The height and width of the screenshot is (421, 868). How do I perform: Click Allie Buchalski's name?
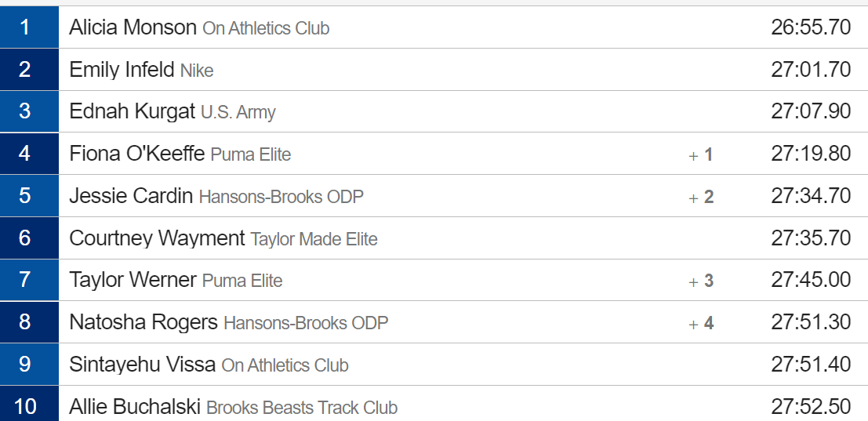(135, 407)
